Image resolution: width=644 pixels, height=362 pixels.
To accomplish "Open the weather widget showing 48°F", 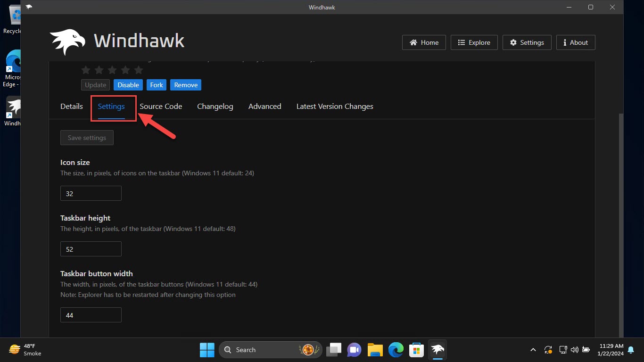I will (25, 350).
